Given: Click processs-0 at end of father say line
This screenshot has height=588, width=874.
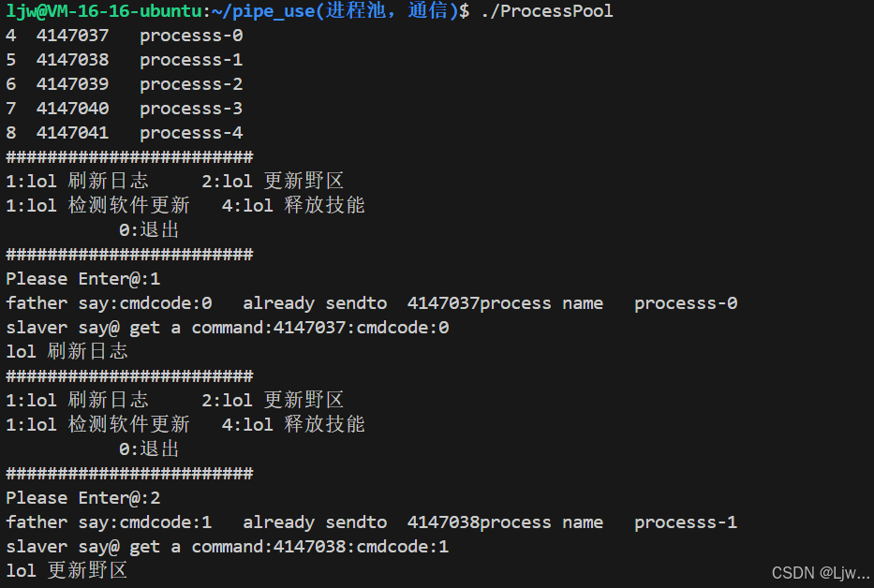Looking at the screenshot, I should [x=686, y=303].
